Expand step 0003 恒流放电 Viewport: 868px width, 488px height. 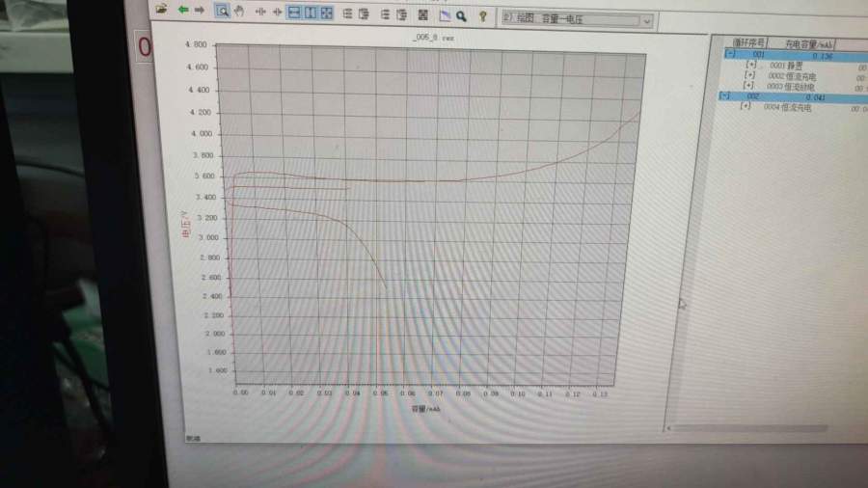tap(747, 85)
